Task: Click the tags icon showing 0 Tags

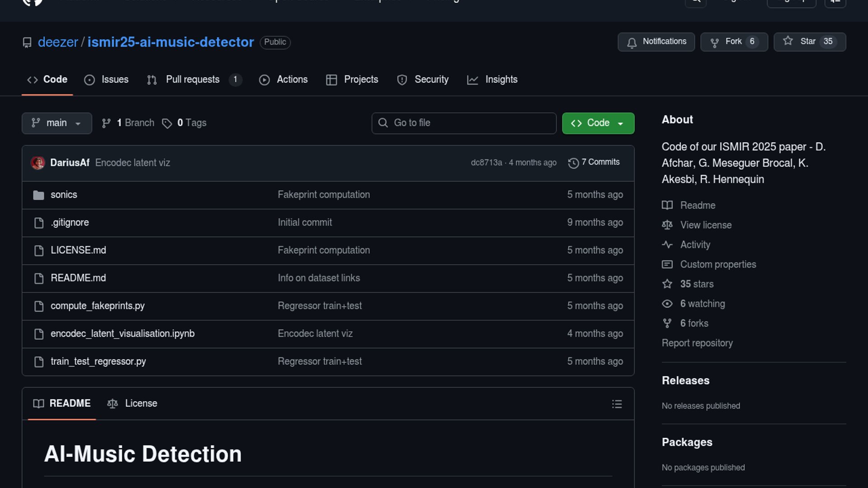Action: pyautogui.click(x=167, y=123)
